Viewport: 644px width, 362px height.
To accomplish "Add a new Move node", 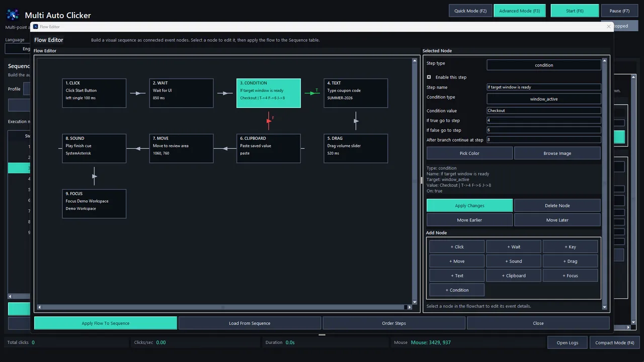I will coord(457,261).
